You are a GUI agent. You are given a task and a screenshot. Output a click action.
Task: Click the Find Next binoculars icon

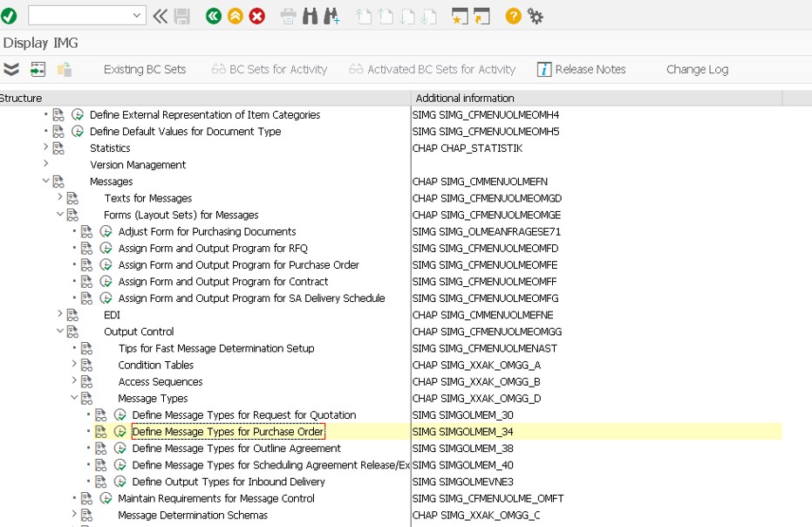[331, 16]
